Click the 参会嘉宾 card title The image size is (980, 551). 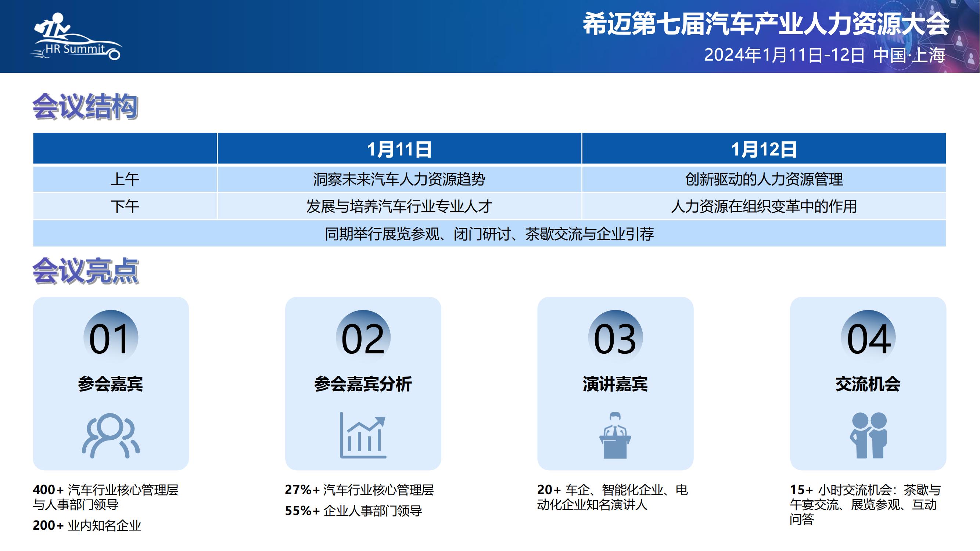tap(110, 384)
